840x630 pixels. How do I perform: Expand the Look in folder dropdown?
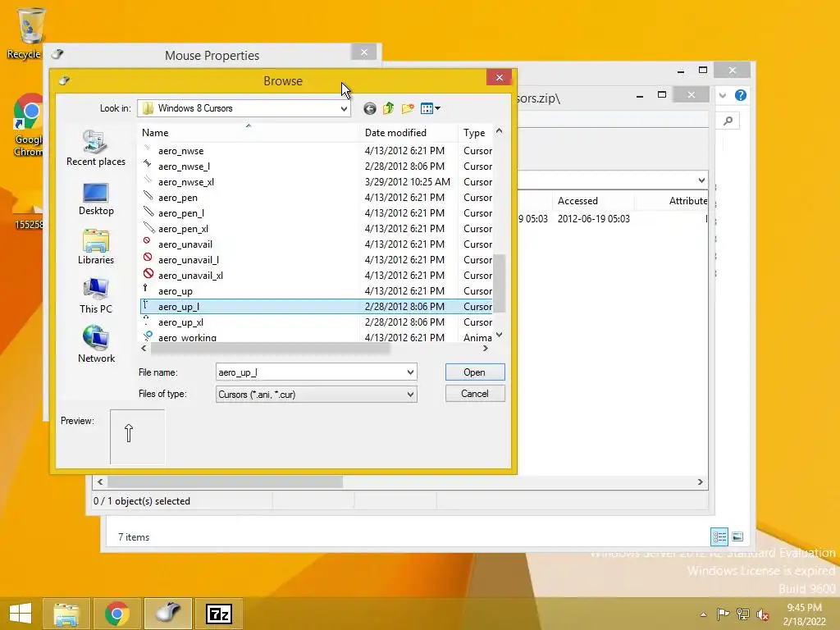pos(344,109)
